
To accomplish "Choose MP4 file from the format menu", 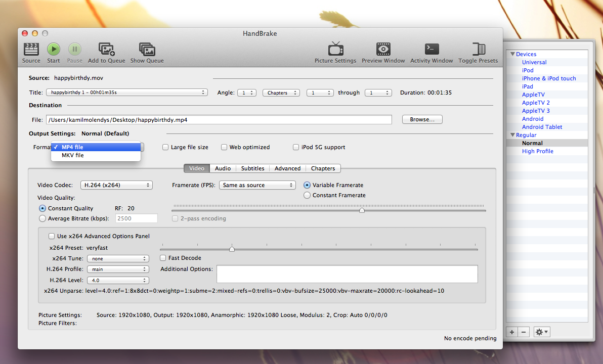I will [x=96, y=147].
